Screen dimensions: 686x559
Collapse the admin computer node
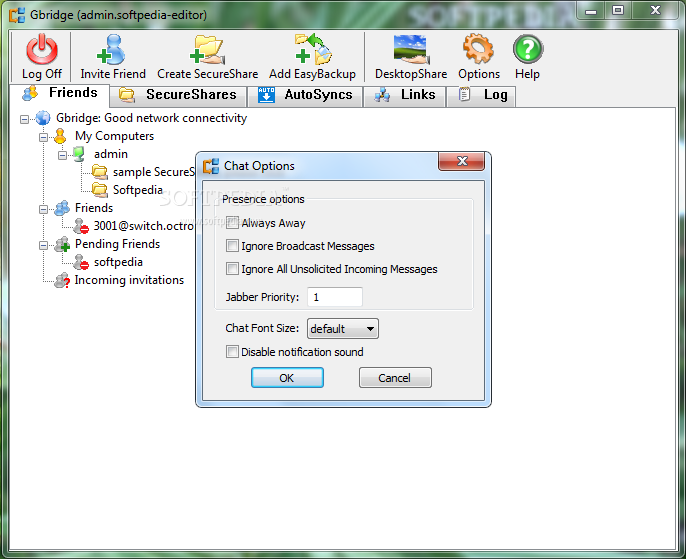(x=63, y=155)
